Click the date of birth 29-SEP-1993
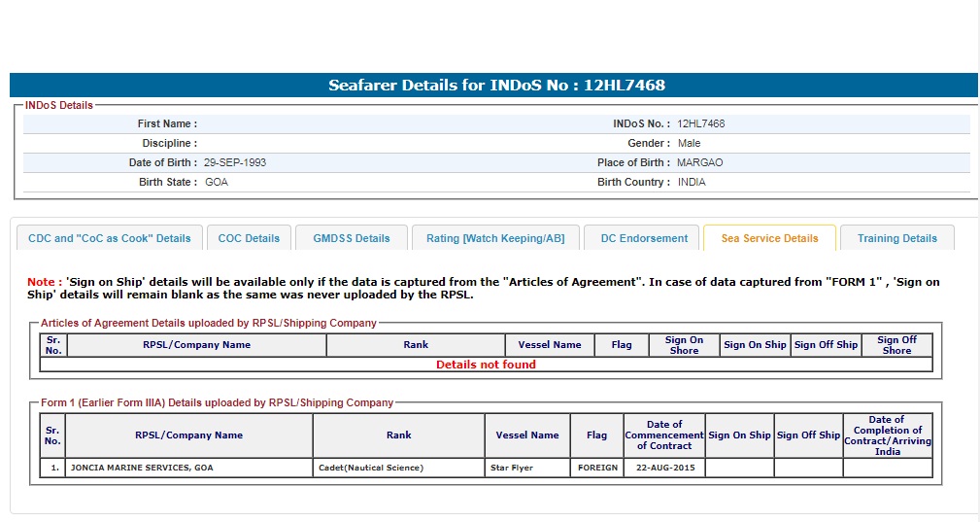This screenshot has height=522, width=980. (x=235, y=163)
